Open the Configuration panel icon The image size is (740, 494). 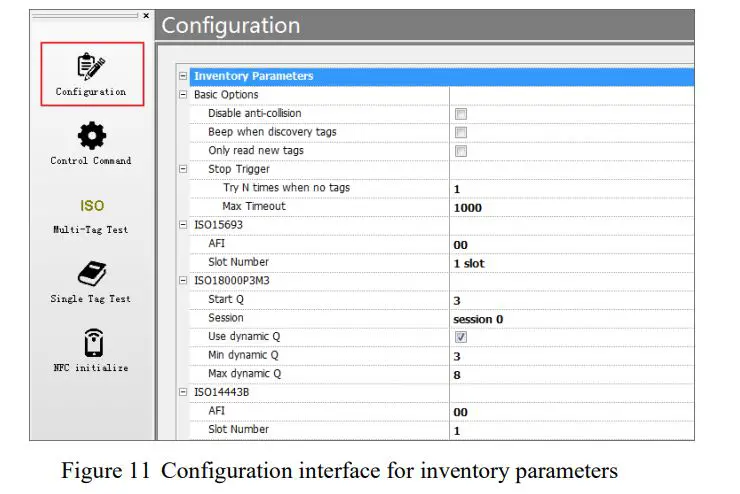pos(91,67)
